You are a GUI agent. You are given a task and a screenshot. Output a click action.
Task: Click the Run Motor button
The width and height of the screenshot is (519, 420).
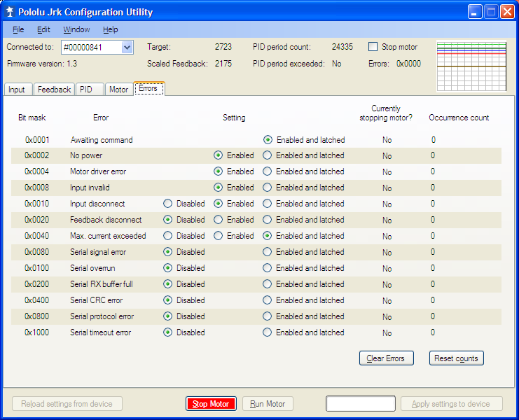[268, 404]
